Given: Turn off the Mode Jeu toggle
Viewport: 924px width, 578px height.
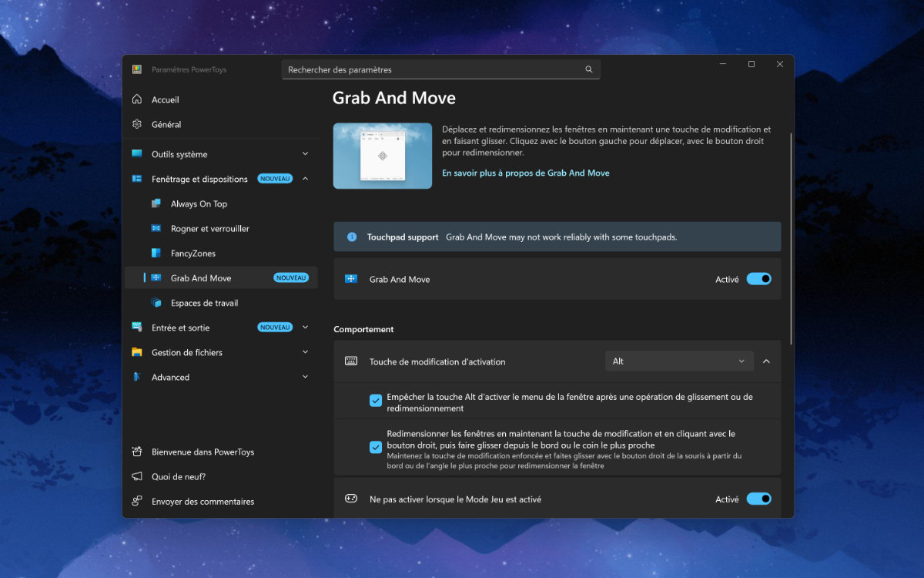Looking at the screenshot, I should 758,499.
